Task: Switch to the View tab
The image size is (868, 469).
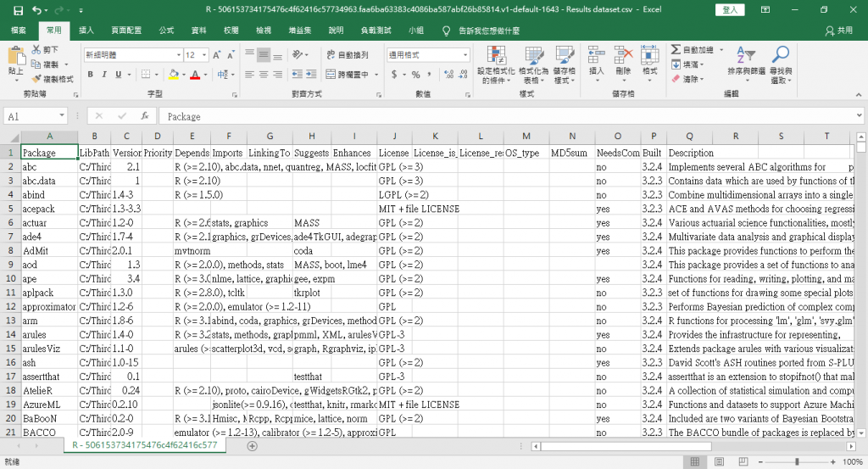Action: (264, 31)
